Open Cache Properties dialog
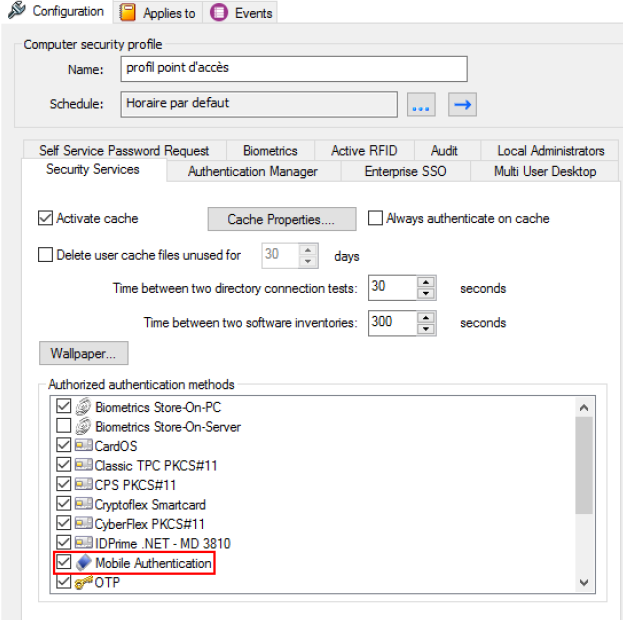 (x=282, y=219)
